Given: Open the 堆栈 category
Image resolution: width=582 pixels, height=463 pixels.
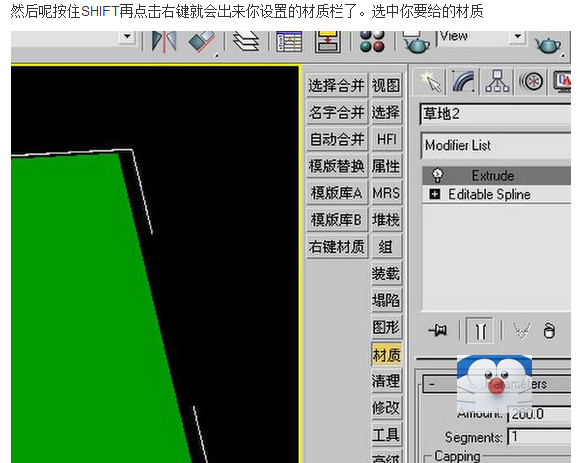Looking at the screenshot, I should [386, 219].
